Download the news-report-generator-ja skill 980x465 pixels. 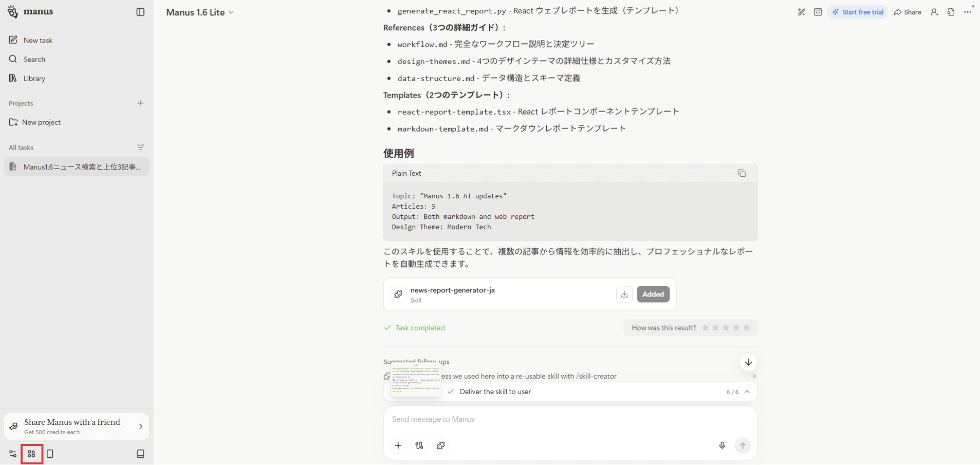click(624, 294)
